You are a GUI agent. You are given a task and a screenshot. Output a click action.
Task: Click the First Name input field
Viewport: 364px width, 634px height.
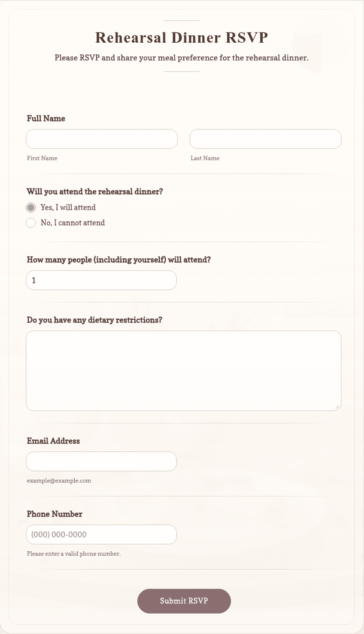click(x=102, y=139)
